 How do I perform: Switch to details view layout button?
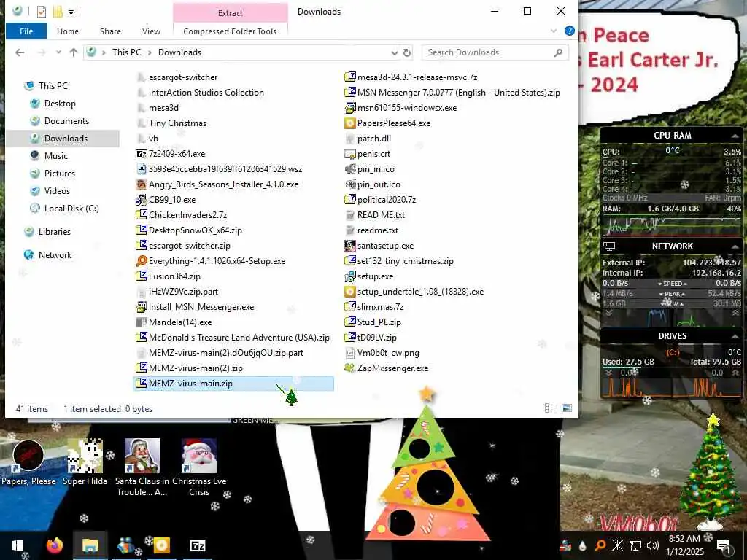(551, 408)
